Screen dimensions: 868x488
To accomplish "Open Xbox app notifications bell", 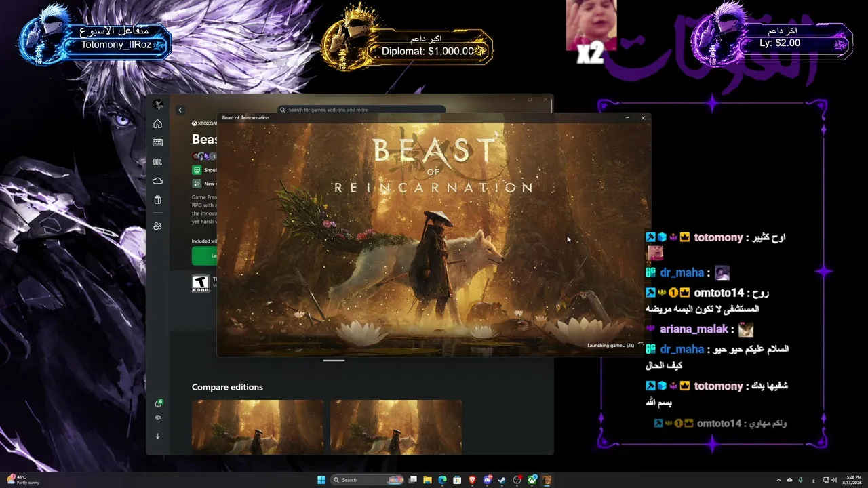I will [x=158, y=404].
